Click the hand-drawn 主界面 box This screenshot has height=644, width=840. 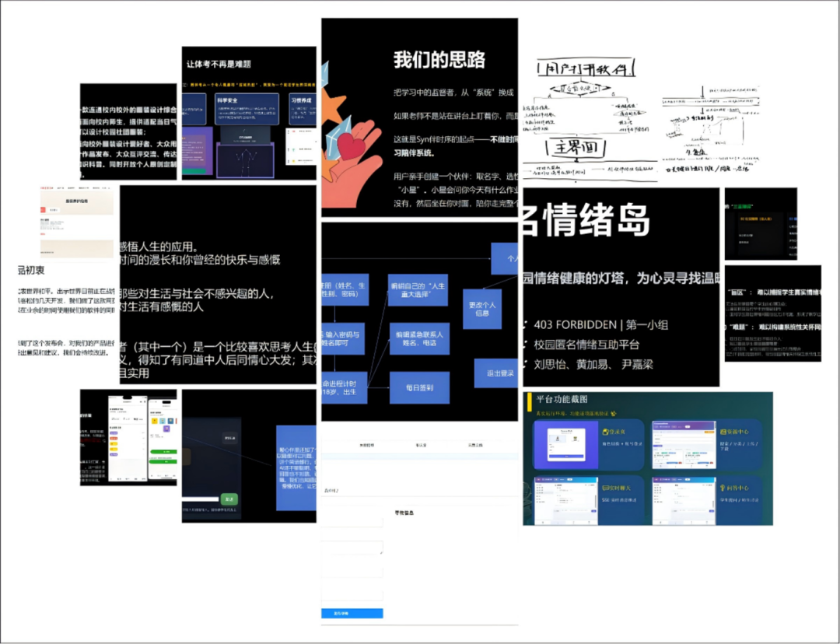[x=576, y=147]
